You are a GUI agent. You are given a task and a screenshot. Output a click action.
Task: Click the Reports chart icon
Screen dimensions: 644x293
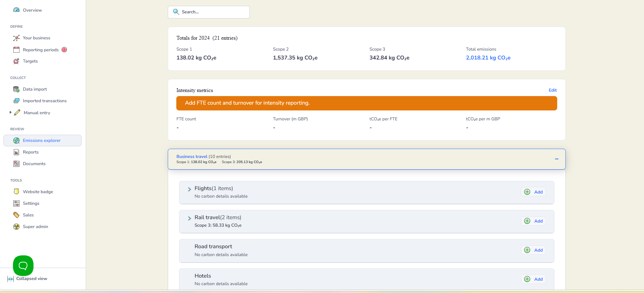pos(16,152)
